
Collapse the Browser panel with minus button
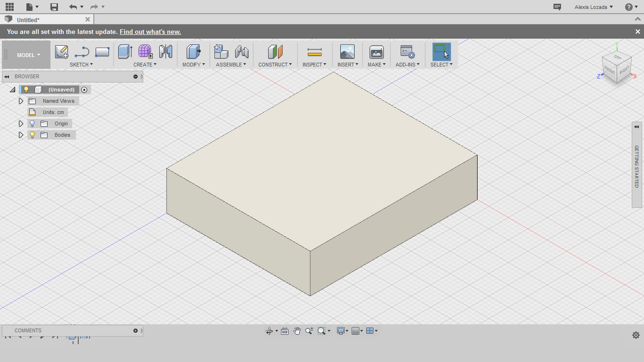136,76
